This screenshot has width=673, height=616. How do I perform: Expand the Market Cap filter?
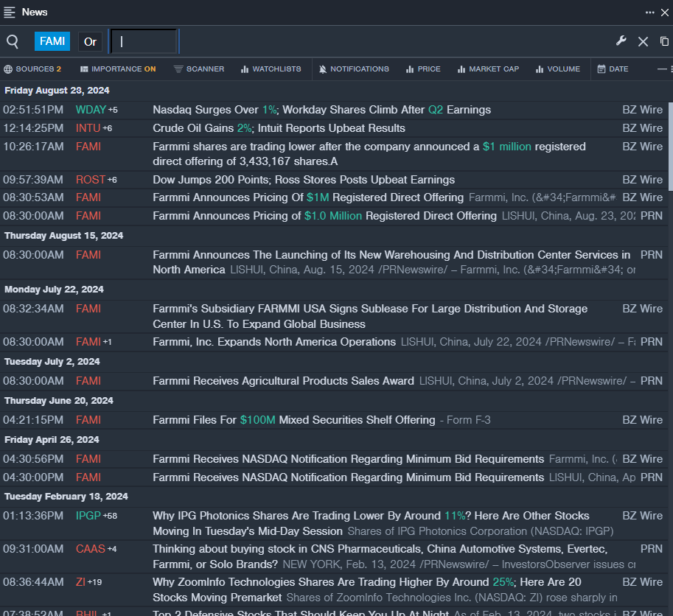point(488,69)
